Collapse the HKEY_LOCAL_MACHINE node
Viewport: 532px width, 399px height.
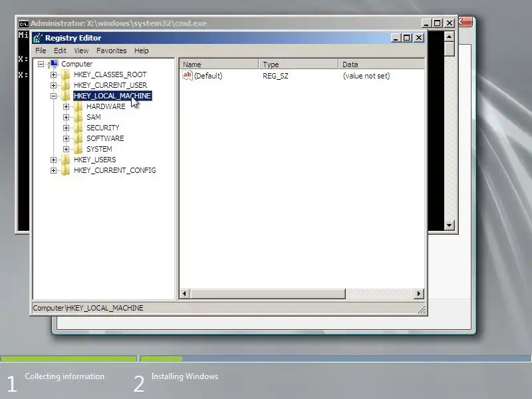[54, 96]
